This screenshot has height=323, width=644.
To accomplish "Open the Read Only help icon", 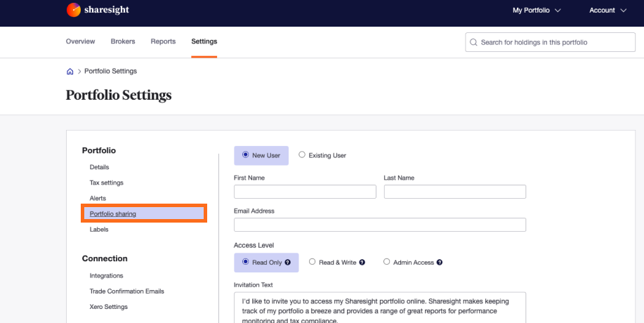I will point(287,262).
